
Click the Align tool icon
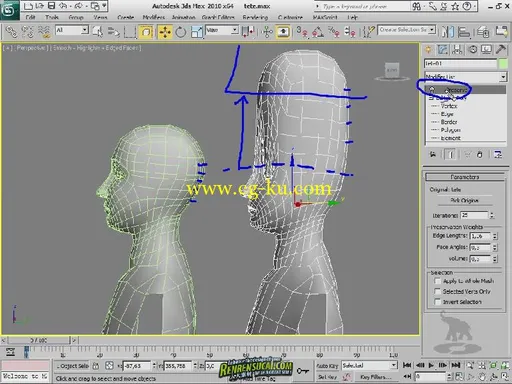(464, 32)
